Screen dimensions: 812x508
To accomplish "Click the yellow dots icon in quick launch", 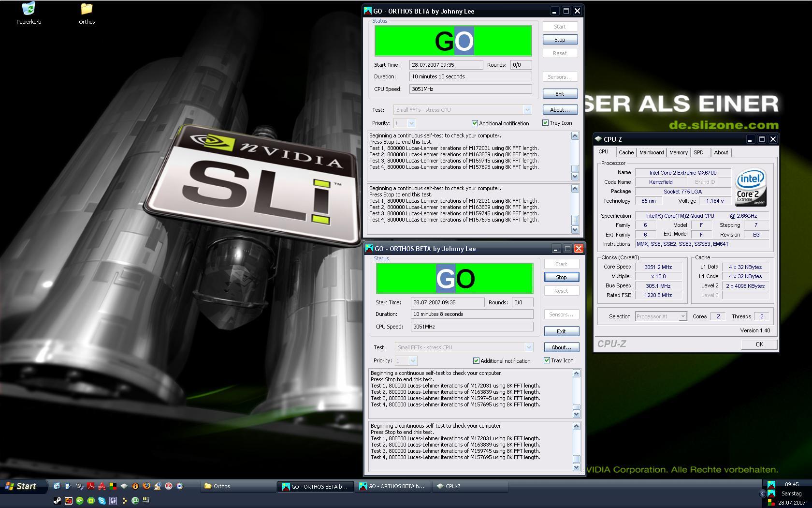I will pos(125,501).
